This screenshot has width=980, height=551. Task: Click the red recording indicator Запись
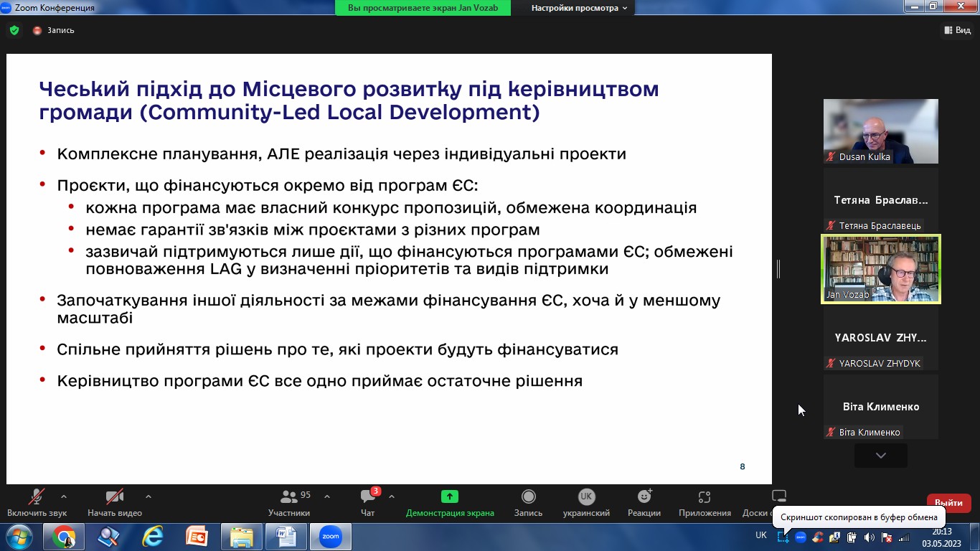(x=53, y=30)
